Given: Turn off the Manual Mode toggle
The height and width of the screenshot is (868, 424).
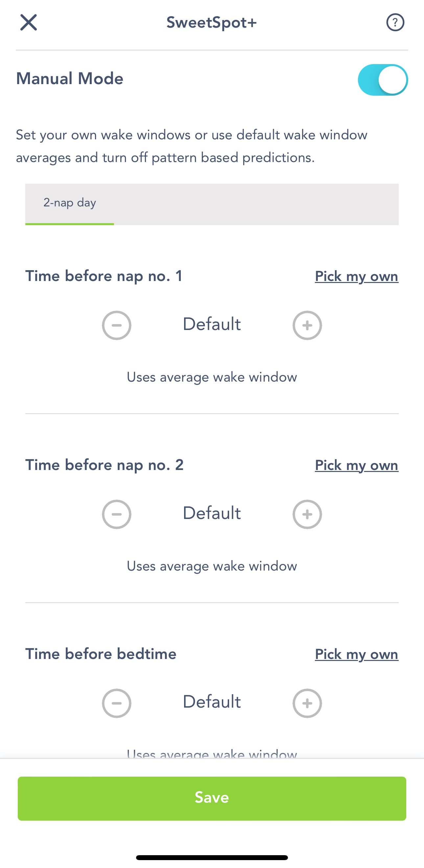Looking at the screenshot, I should tap(383, 80).
